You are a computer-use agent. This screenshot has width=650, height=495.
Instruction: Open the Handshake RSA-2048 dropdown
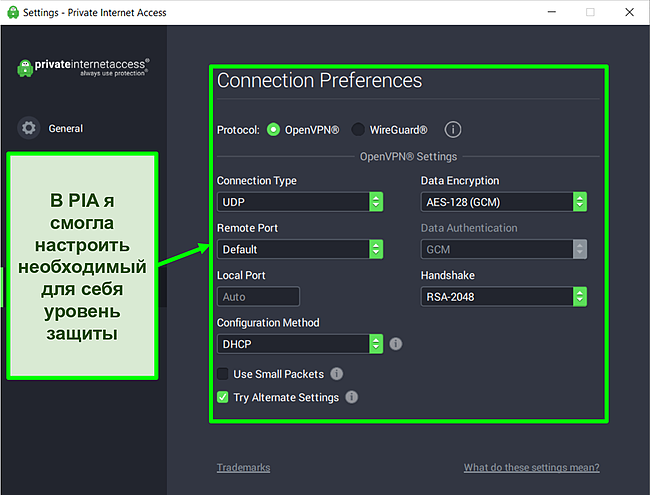(504, 297)
